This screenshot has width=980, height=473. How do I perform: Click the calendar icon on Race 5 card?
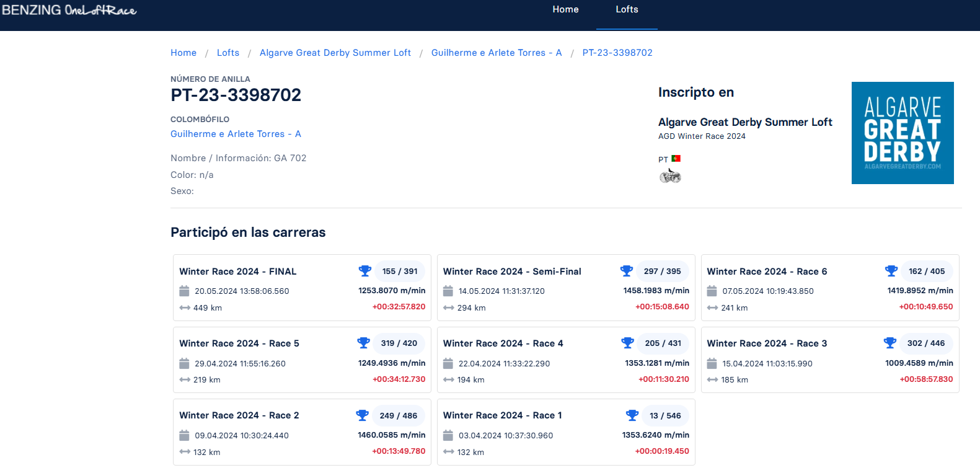[x=184, y=363]
